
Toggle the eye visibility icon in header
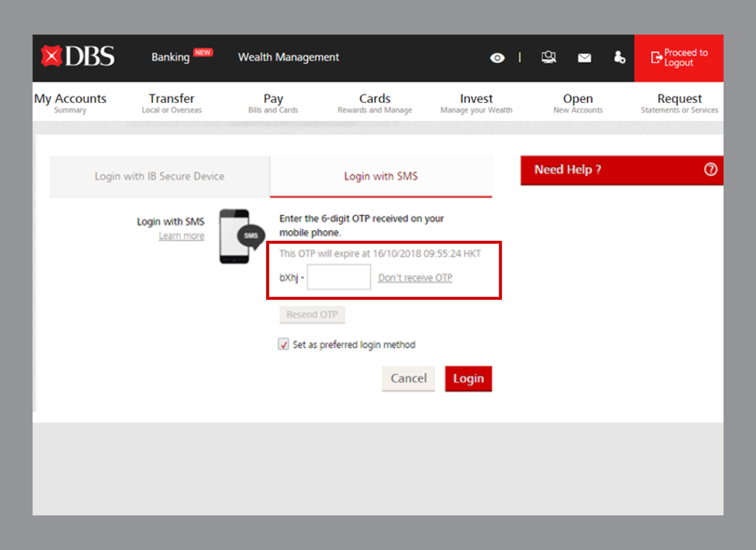(497, 58)
